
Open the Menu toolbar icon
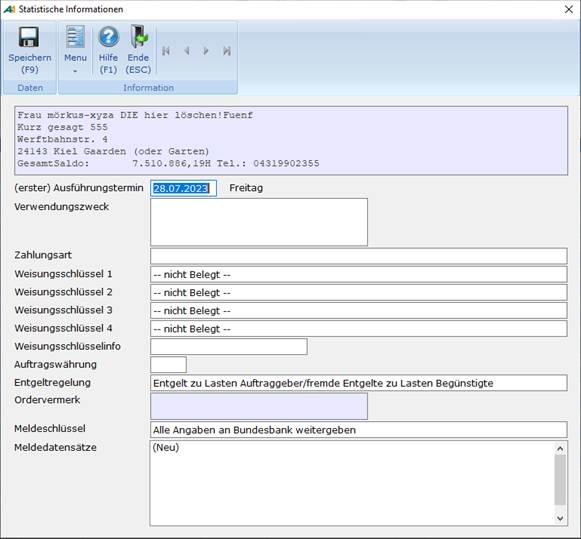point(75,37)
